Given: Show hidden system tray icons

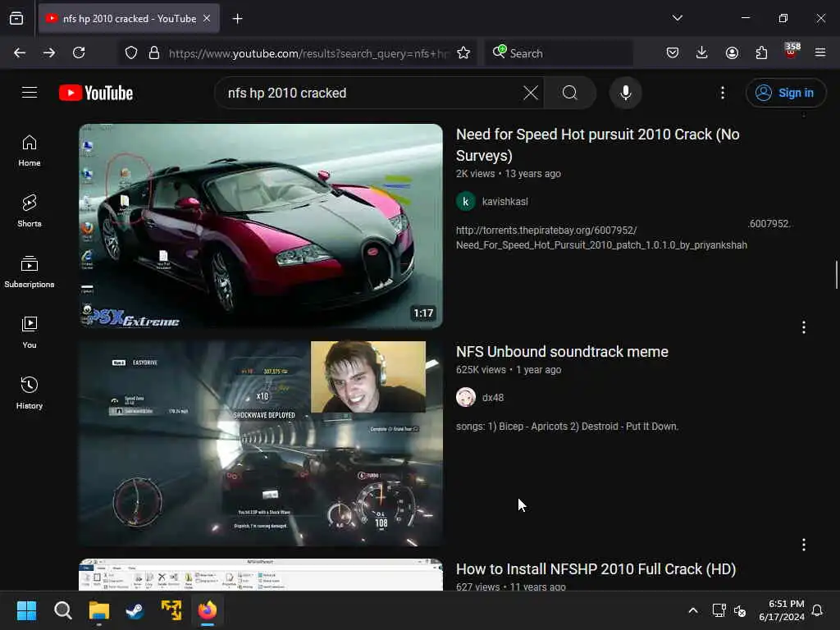Looking at the screenshot, I should click(692, 610).
